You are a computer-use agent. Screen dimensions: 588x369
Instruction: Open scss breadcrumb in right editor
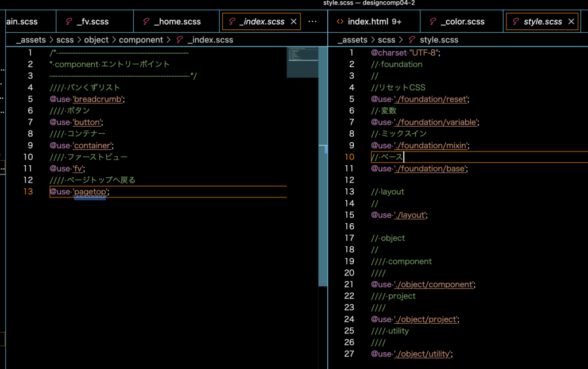tap(386, 40)
